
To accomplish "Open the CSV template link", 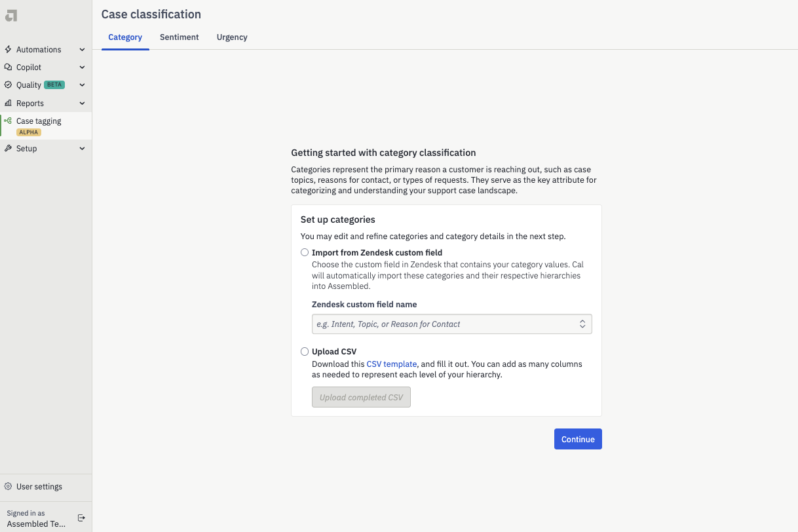I will pyautogui.click(x=392, y=364).
